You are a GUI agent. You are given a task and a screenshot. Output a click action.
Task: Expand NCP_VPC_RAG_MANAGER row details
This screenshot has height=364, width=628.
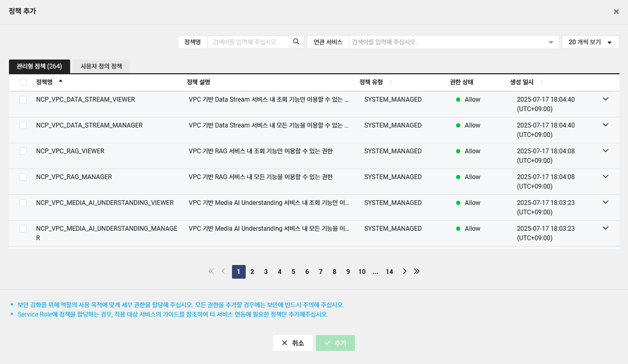click(605, 176)
